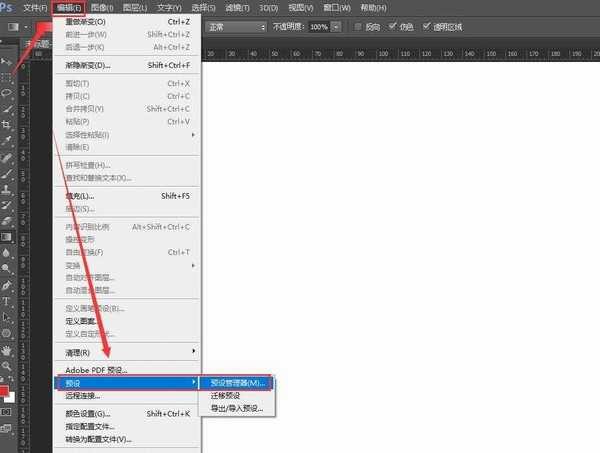Viewport: 600px width, 453px height.
Task: Click 填充(L)... in the Edit menu
Action: point(82,196)
